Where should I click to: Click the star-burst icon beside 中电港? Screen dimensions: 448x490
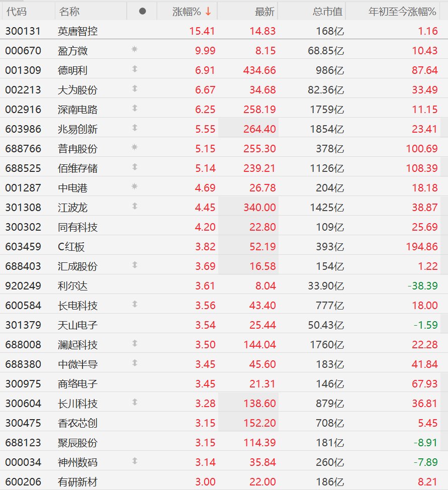[x=134, y=187]
